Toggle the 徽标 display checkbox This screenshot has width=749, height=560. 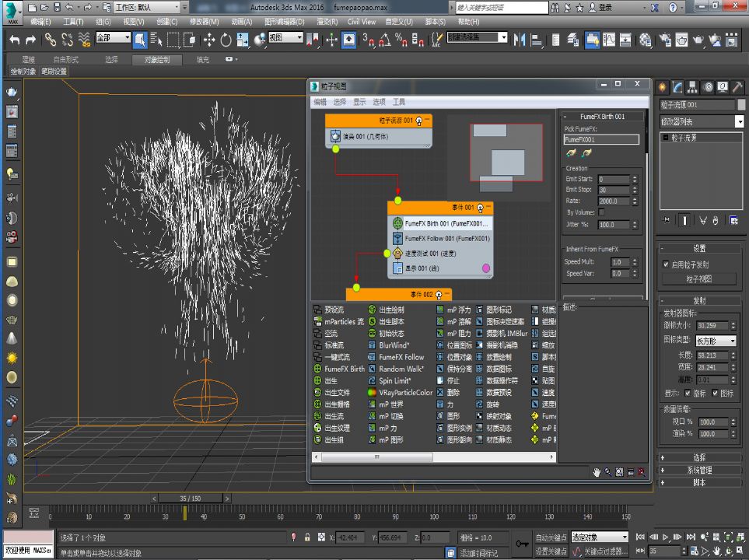[688, 393]
